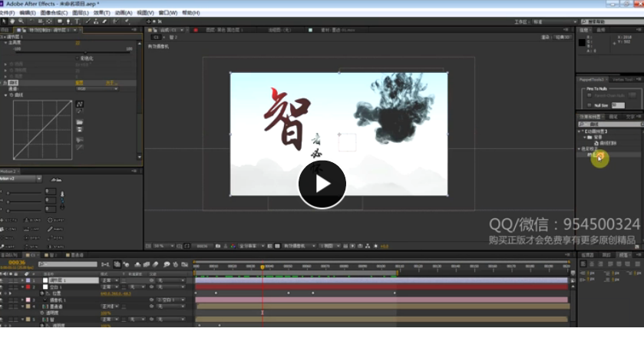Select the Zoom magnifier tool

point(21,22)
